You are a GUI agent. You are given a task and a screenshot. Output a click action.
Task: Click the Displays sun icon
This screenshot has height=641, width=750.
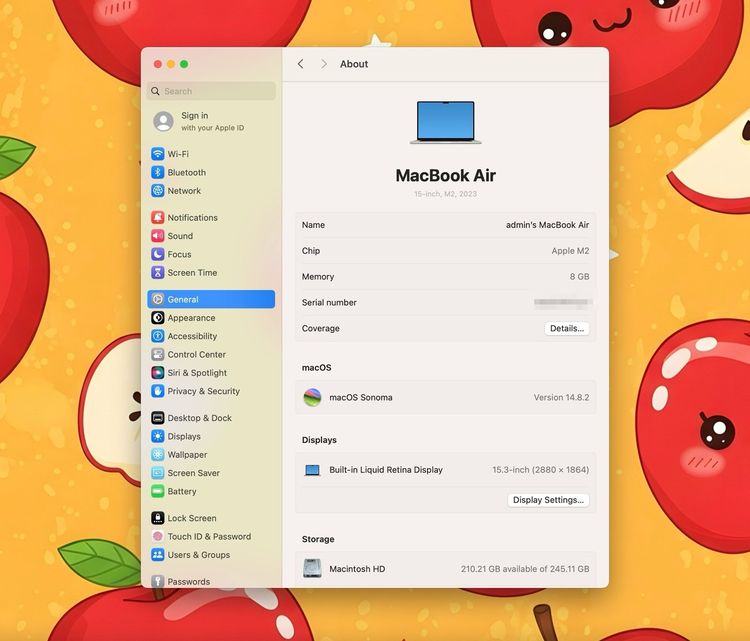coord(157,436)
